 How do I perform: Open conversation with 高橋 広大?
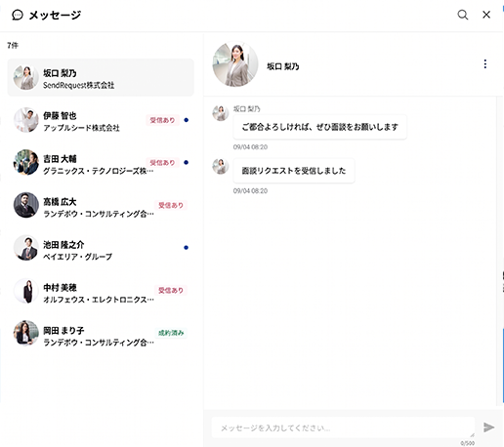(x=101, y=206)
